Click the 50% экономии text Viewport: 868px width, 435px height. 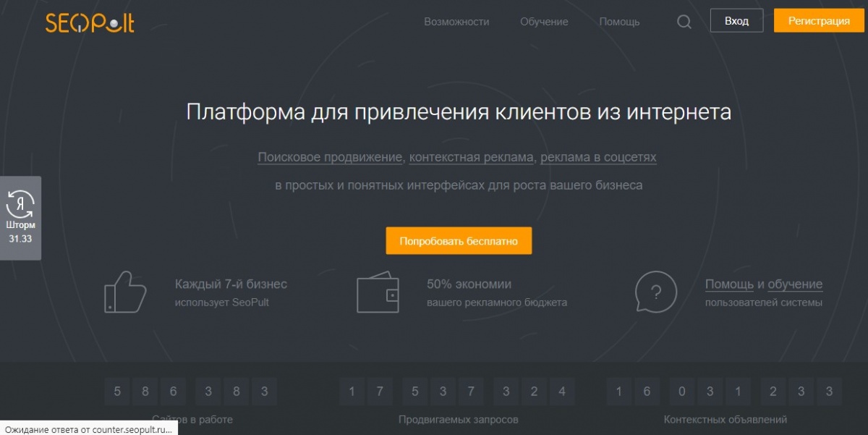(x=469, y=284)
